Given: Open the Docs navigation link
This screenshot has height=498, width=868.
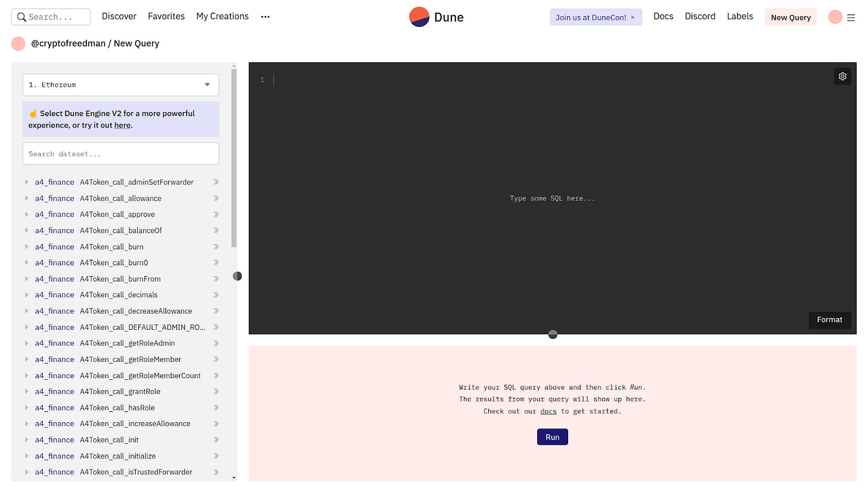Looking at the screenshot, I should [664, 17].
